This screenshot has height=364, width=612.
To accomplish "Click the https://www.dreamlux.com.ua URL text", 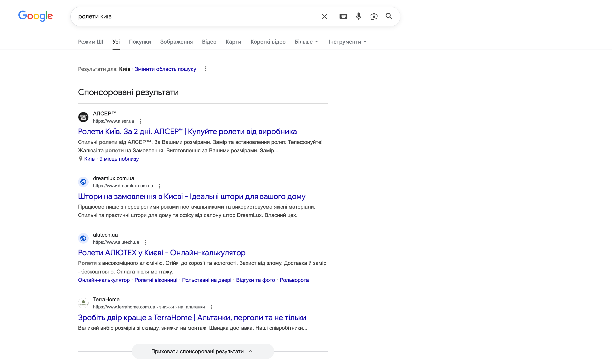I will click(x=123, y=186).
